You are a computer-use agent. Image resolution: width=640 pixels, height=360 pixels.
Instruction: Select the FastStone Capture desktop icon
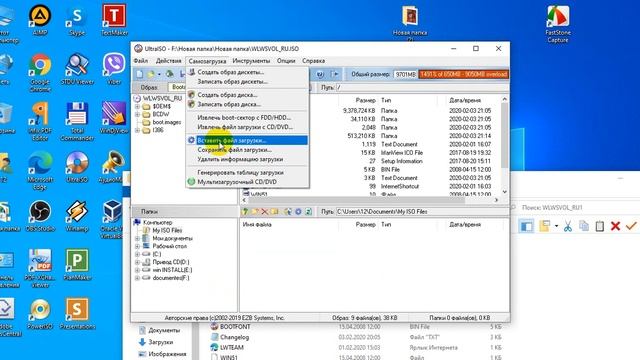(x=558, y=24)
